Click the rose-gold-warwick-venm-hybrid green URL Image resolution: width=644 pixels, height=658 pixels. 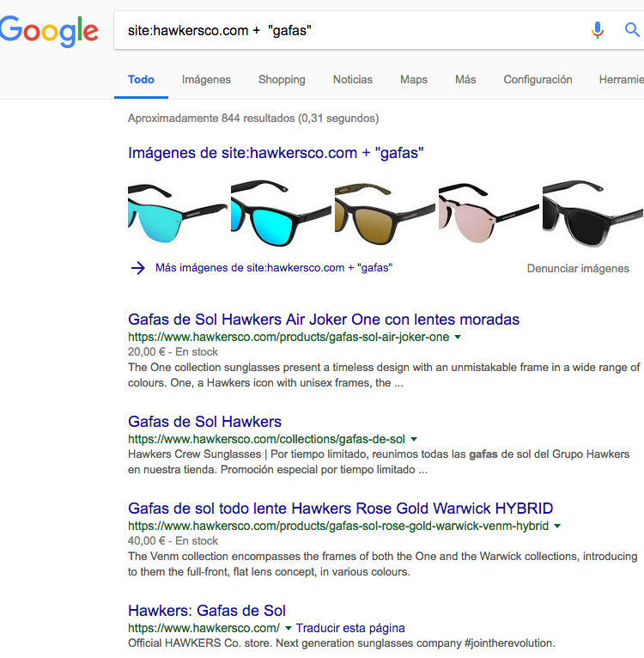pos(338,526)
